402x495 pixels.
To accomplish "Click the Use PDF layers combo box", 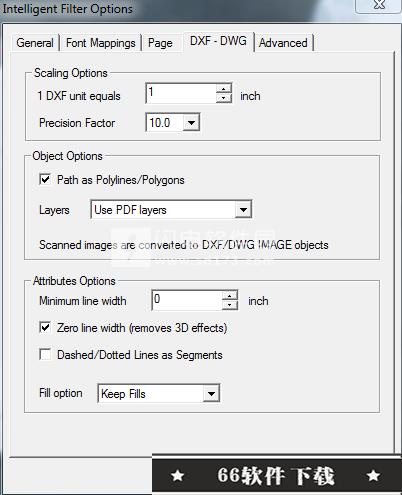I will [x=171, y=210].
